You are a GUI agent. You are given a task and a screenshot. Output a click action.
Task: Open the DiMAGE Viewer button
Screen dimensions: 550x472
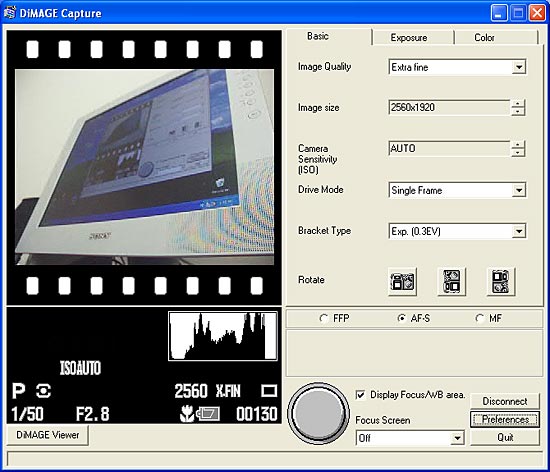tap(47, 435)
